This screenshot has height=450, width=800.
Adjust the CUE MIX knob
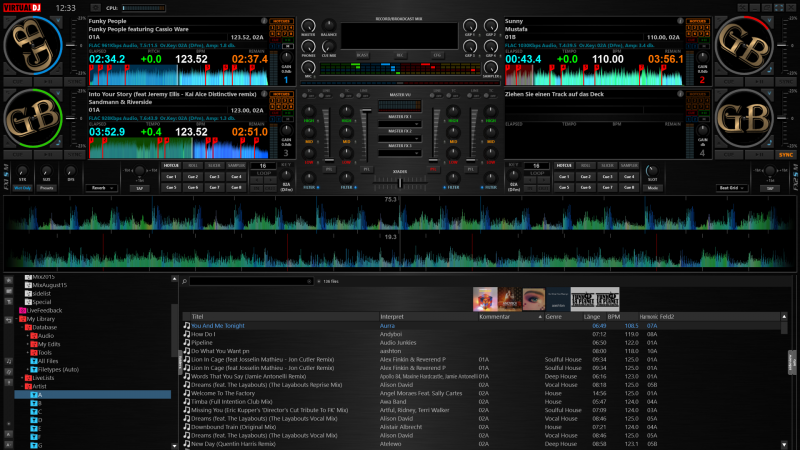[329, 46]
